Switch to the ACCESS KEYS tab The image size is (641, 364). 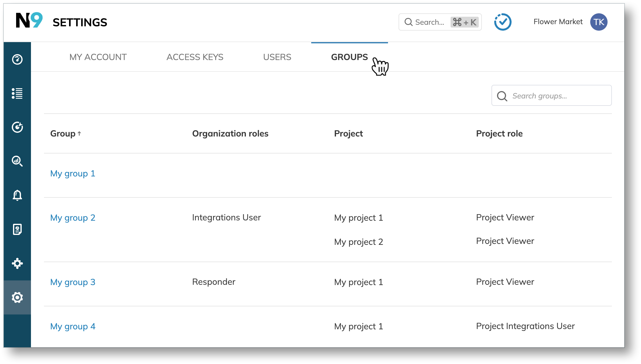click(x=194, y=57)
